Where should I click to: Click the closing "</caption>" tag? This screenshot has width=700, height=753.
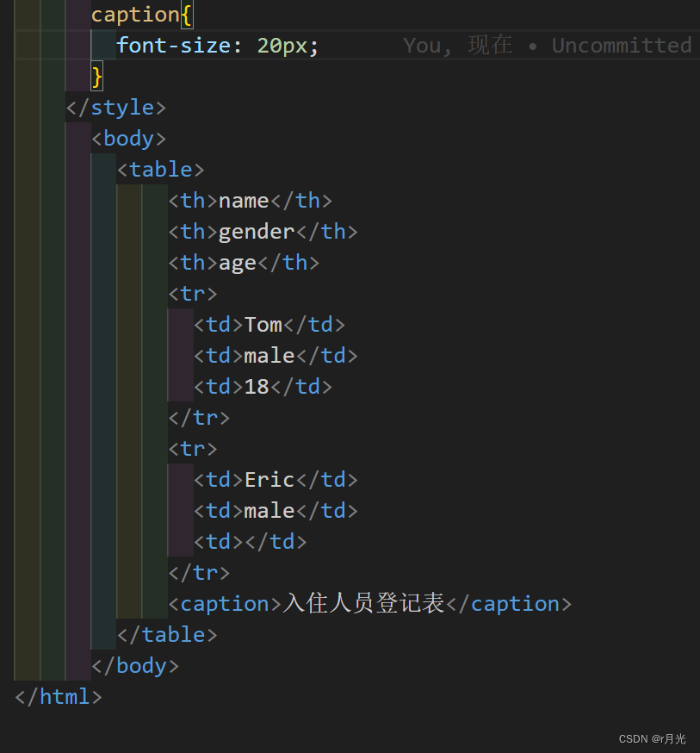point(509,604)
